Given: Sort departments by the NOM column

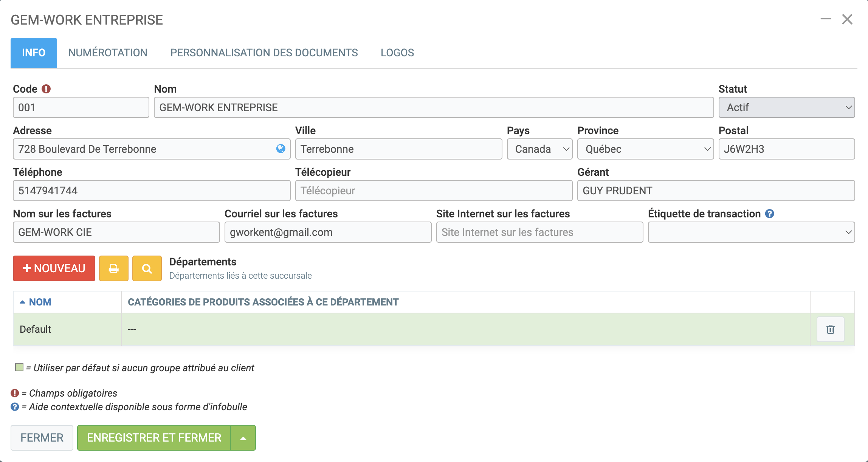Looking at the screenshot, I should click(40, 302).
